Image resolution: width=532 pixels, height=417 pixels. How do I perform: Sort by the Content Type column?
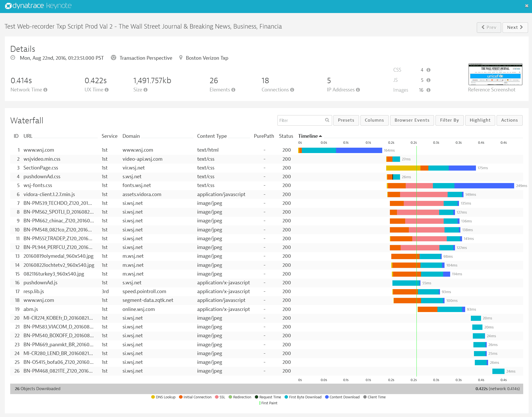tap(212, 136)
